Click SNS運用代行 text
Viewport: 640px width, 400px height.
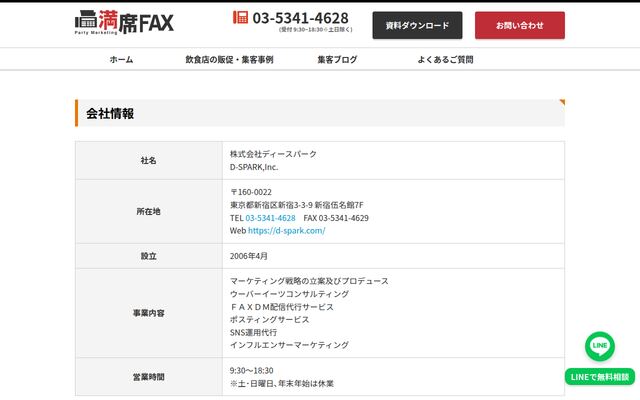coord(253,332)
